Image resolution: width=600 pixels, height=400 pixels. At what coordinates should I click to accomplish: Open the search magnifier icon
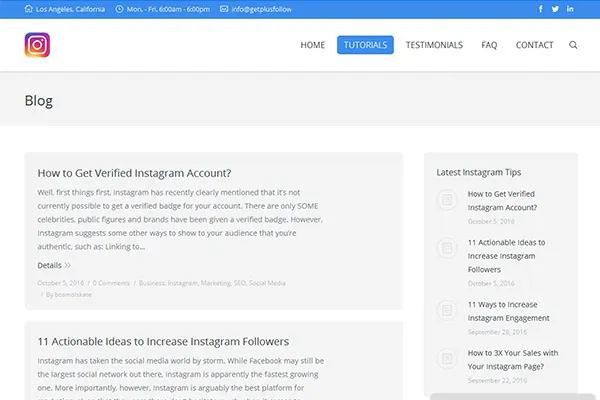pos(573,45)
